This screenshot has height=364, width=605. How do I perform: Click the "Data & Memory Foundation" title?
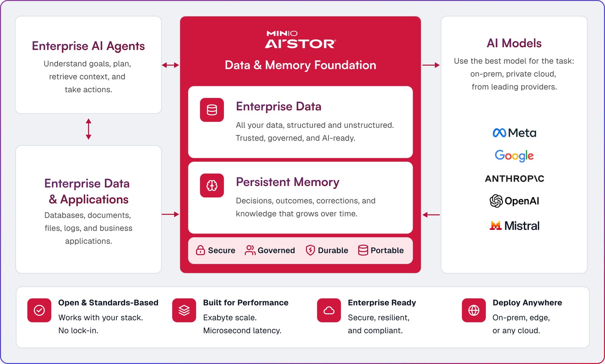pyautogui.click(x=301, y=65)
